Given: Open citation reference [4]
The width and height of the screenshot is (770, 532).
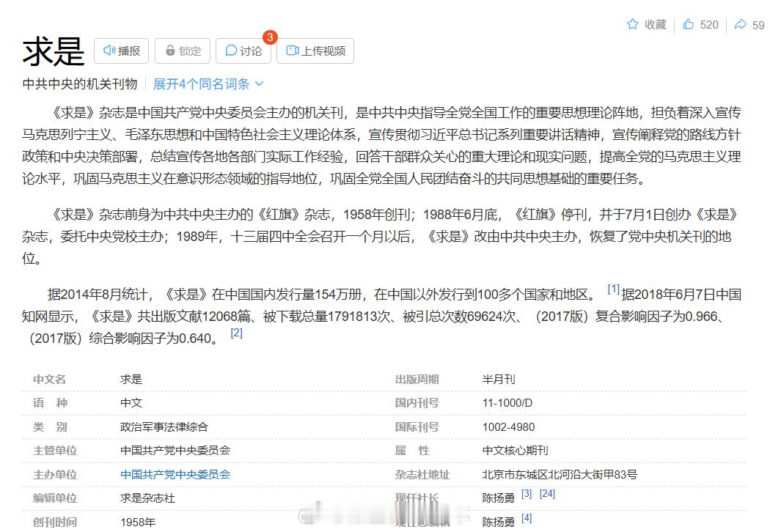Looking at the screenshot, I should 527,518.
